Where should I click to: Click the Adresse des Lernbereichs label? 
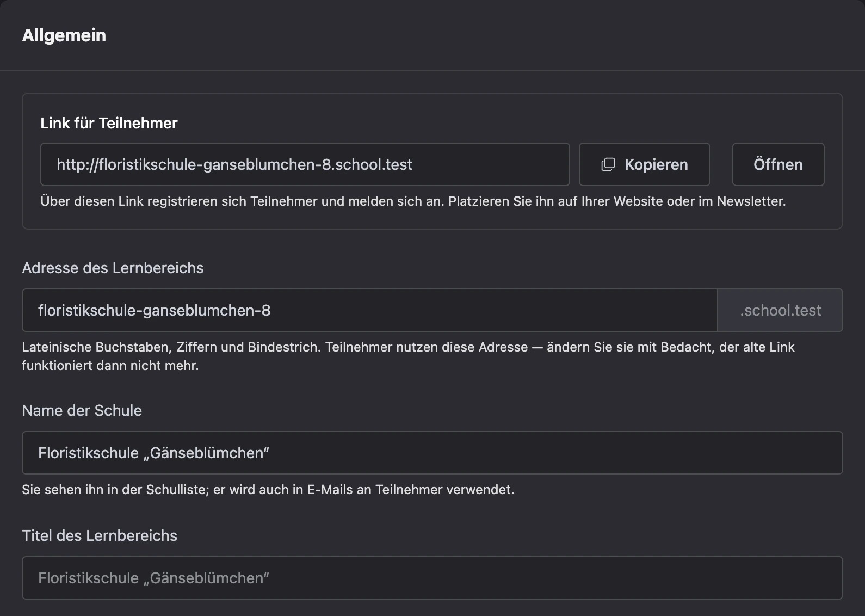point(113,268)
